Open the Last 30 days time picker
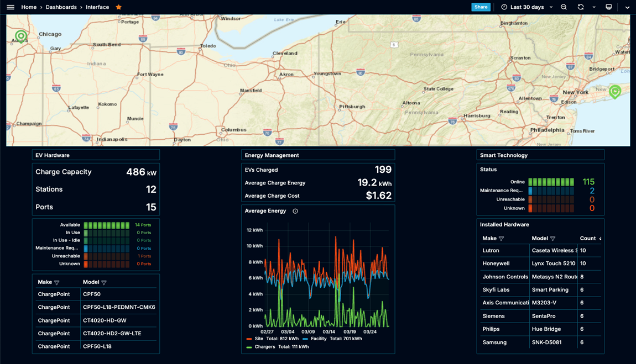This screenshot has width=636, height=364. (526, 7)
